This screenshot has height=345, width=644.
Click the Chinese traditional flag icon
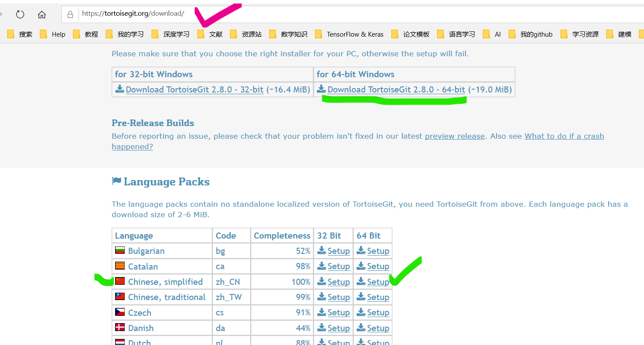pos(120,297)
